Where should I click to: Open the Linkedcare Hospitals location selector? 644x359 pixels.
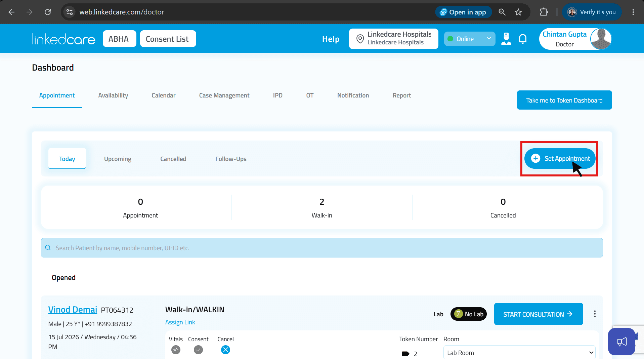coord(393,39)
